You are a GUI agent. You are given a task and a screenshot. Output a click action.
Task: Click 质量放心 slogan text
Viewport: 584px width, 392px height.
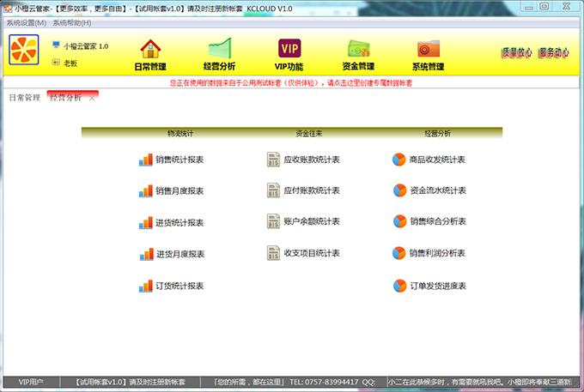coord(517,53)
